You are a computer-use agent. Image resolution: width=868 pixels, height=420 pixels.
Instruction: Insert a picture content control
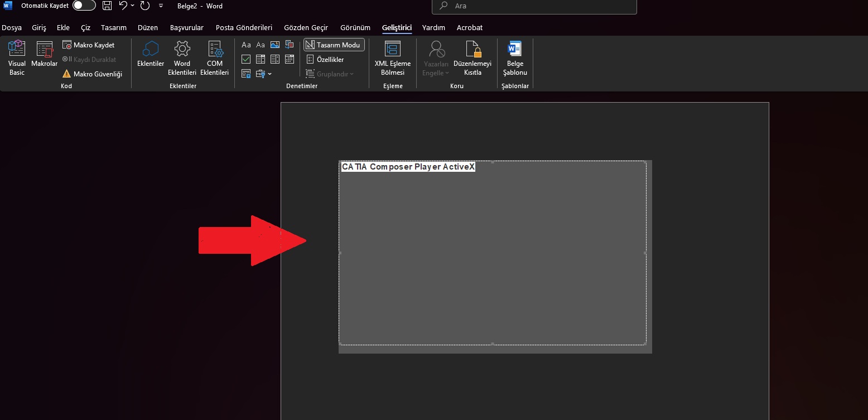275,45
